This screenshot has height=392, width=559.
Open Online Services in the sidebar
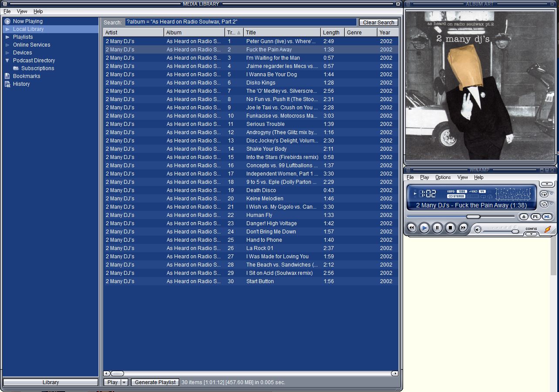(x=51, y=45)
